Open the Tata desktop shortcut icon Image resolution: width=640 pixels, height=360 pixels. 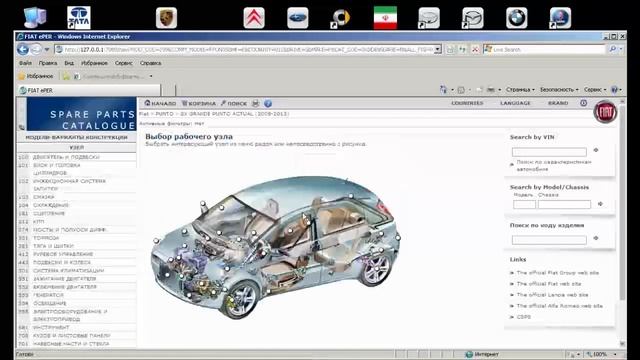pyautogui.click(x=79, y=18)
